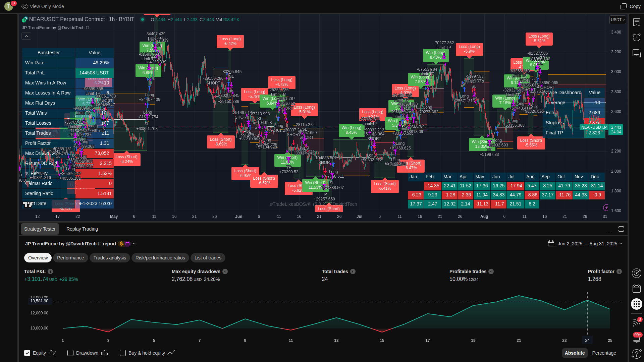Click the NEARUSDT Perpetual Contract symbol title
The width and height of the screenshot is (644, 362).
coord(82,19)
